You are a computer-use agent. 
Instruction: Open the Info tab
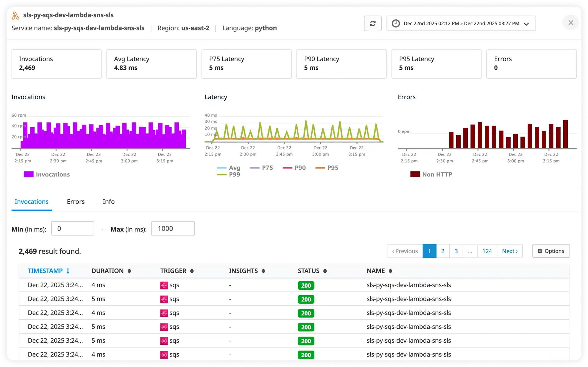[x=108, y=202]
